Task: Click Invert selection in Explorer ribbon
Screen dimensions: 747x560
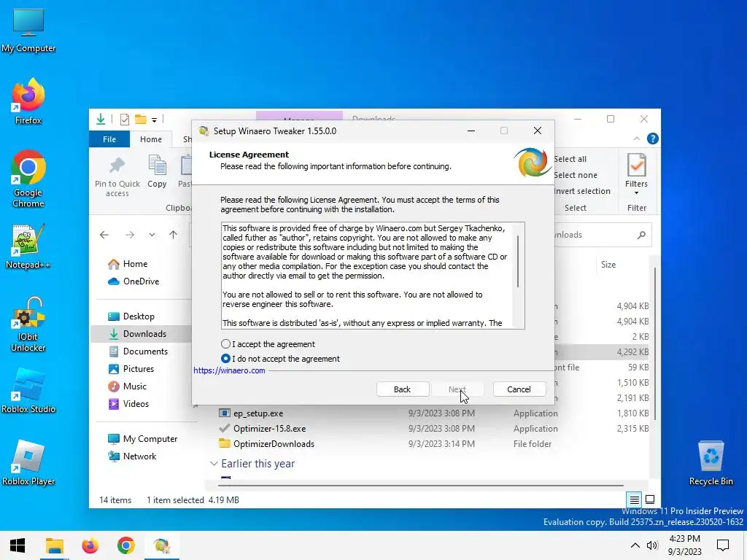Action: (x=582, y=191)
